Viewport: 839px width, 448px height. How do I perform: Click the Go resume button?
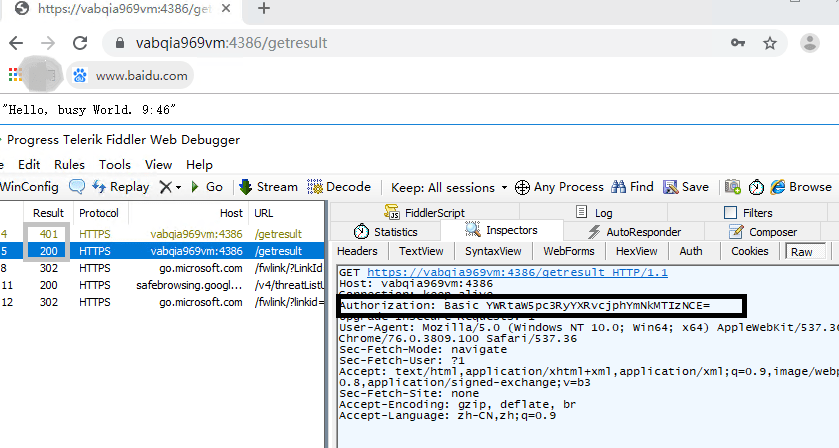coord(207,187)
